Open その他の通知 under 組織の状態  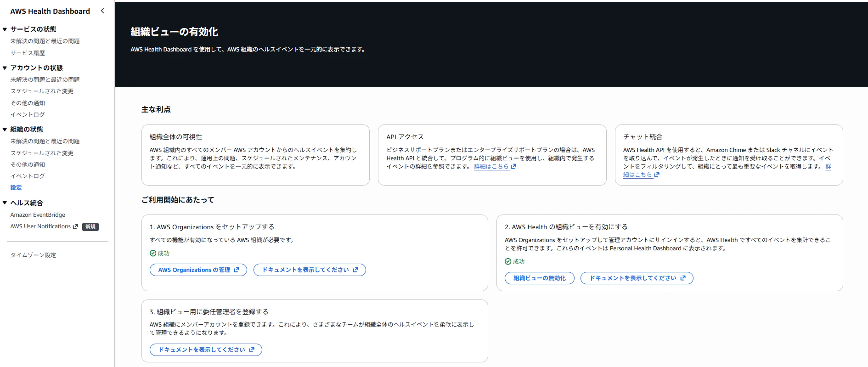28,164
